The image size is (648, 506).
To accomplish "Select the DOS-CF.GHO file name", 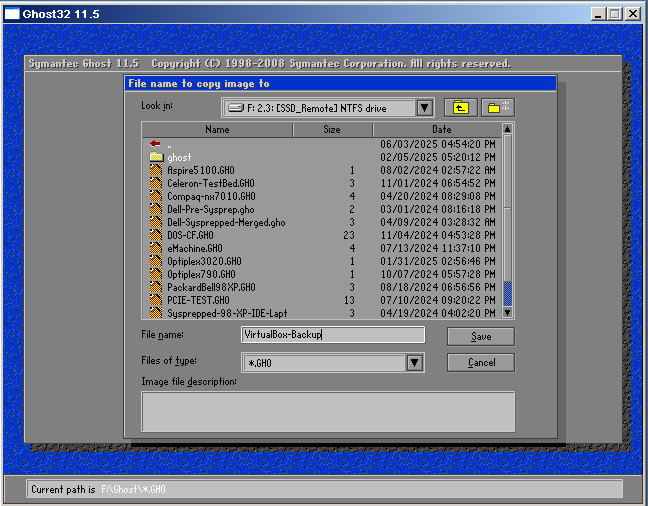I will coord(190,235).
